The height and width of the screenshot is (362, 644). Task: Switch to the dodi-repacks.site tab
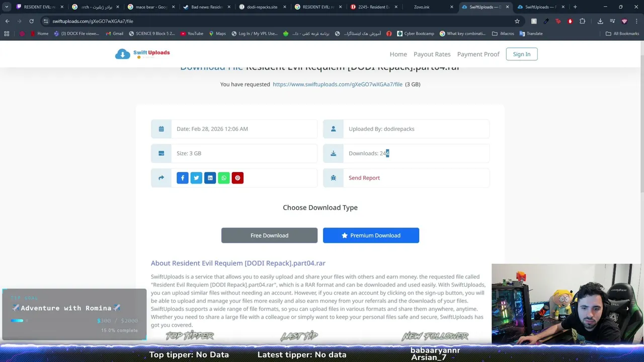(263, 7)
